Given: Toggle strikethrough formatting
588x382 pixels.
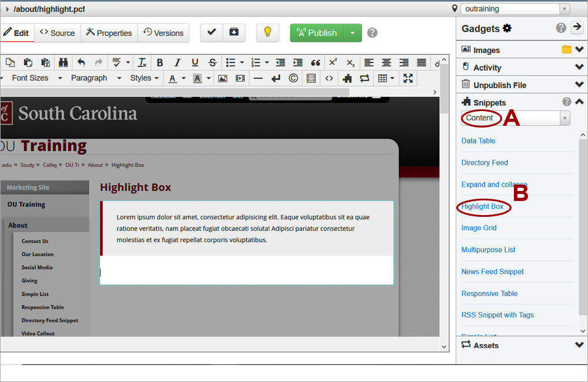Looking at the screenshot, I should pos(213,62).
